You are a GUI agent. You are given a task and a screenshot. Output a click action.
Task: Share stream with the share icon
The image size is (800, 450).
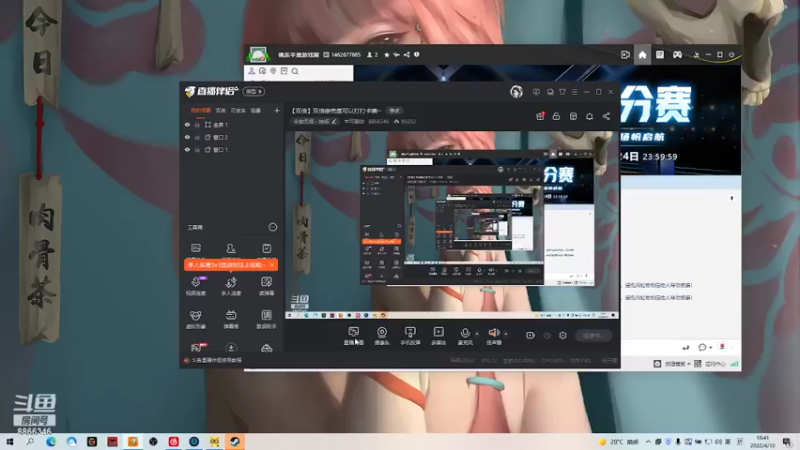click(x=606, y=116)
